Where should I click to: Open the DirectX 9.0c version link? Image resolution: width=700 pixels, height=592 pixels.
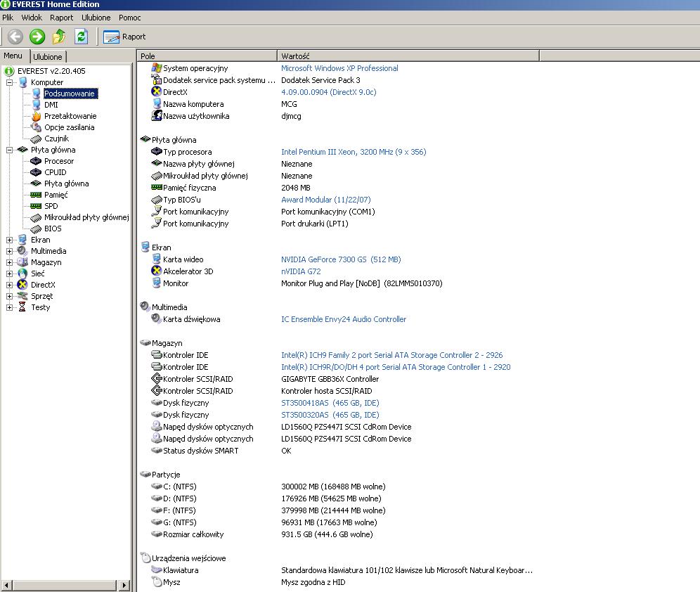(x=329, y=92)
